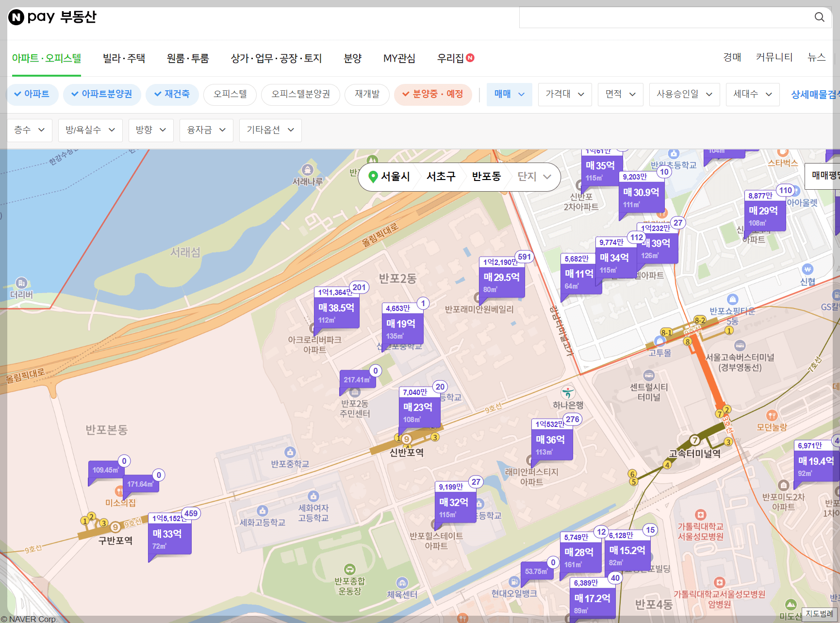Click the 반포쇼핑타운 marker icon
This screenshot has width=840, height=623.
click(732, 299)
